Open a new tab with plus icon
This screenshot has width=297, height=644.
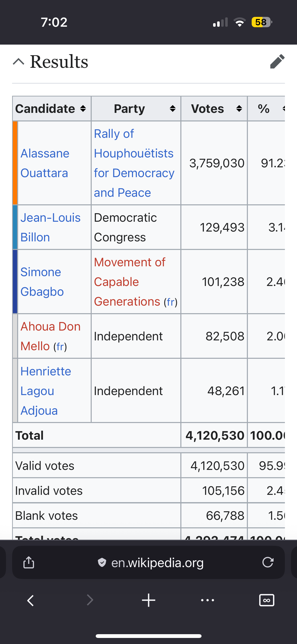(x=148, y=600)
